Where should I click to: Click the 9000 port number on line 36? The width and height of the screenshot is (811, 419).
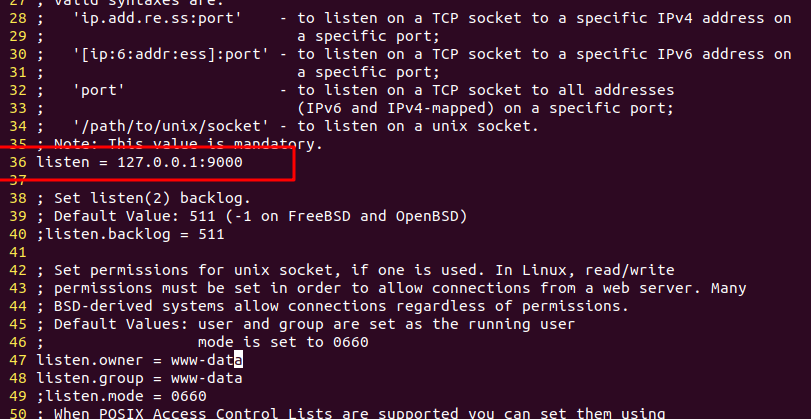point(224,162)
